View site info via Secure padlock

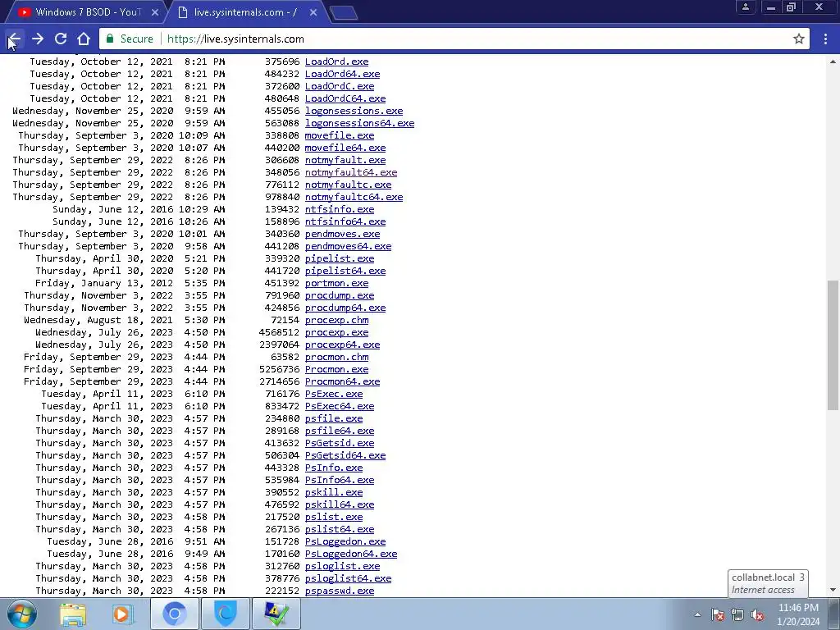point(130,39)
